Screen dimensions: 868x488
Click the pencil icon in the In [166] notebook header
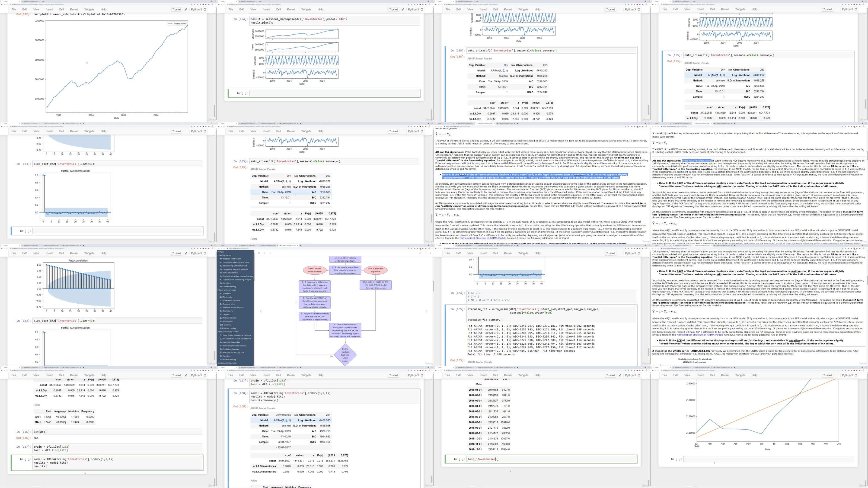click(186, 375)
